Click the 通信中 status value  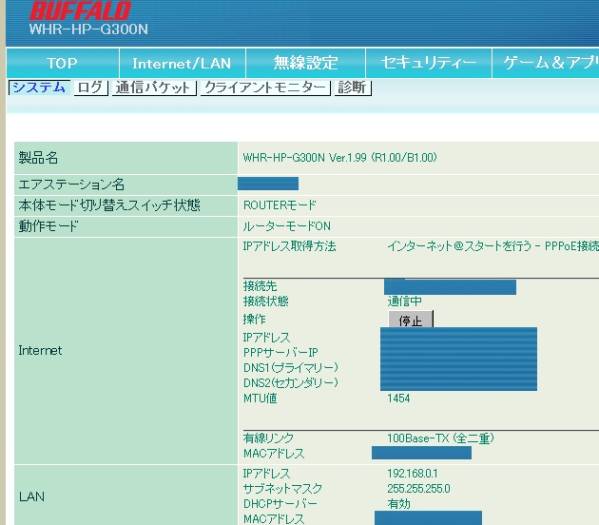(404, 301)
